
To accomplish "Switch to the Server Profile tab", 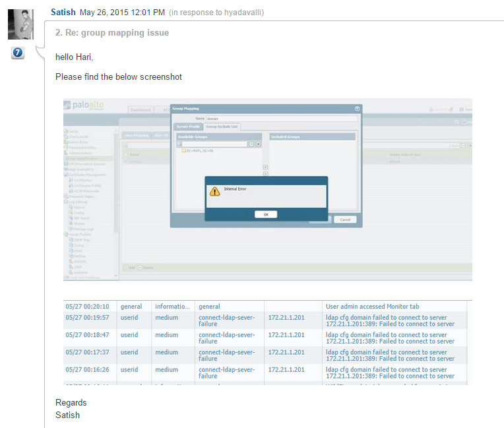I will click(x=188, y=127).
